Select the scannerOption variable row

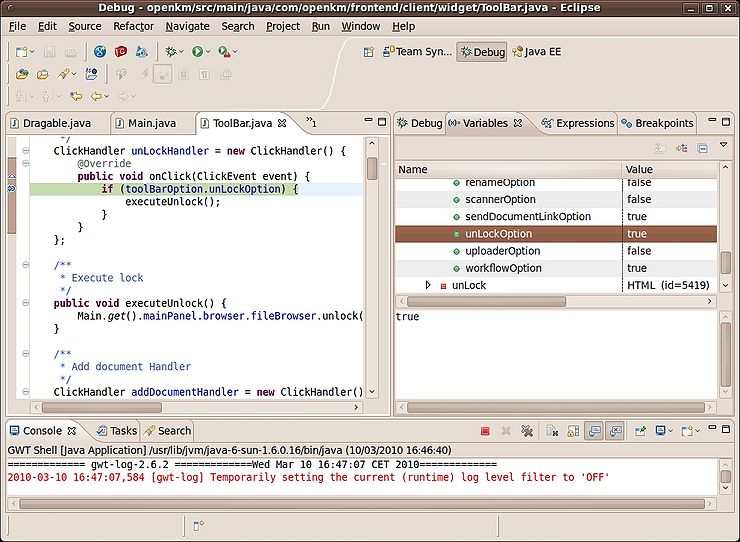tap(556, 199)
